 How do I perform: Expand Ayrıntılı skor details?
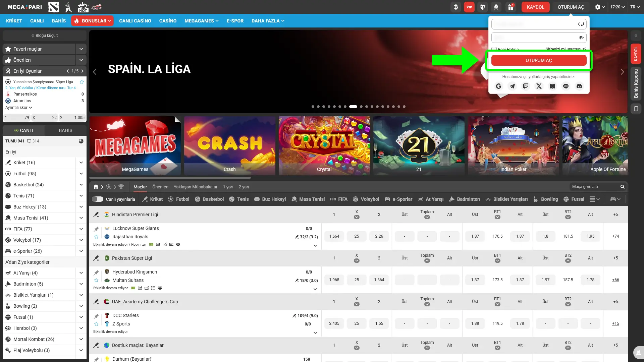[x=19, y=108]
